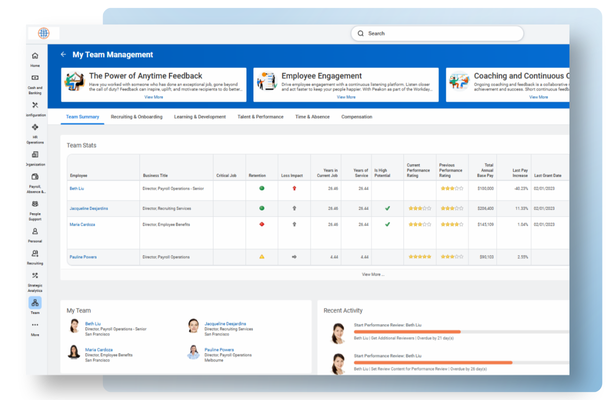The width and height of the screenshot is (610, 400).
Task: Open Cash and Banking sidebar icon
Action: [x=35, y=78]
